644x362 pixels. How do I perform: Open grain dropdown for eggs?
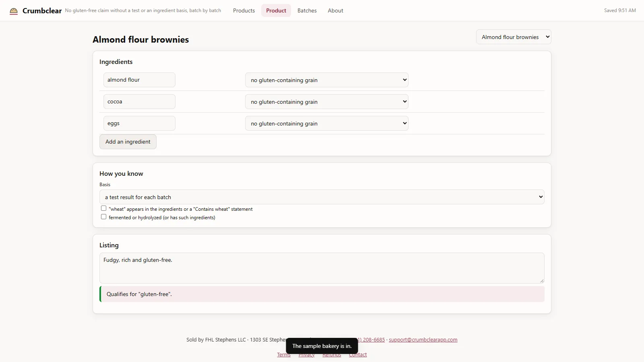327,123
